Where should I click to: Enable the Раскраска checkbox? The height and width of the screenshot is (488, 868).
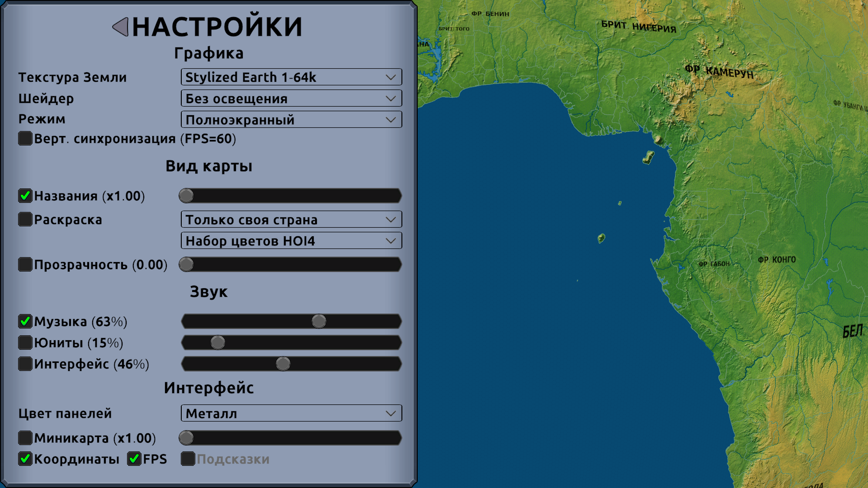click(25, 219)
